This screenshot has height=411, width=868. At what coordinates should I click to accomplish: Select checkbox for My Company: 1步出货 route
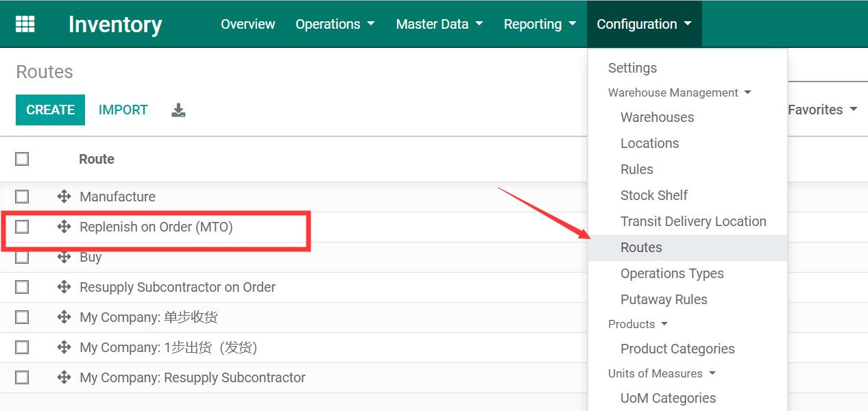pyautogui.click(x=22, y=347)
